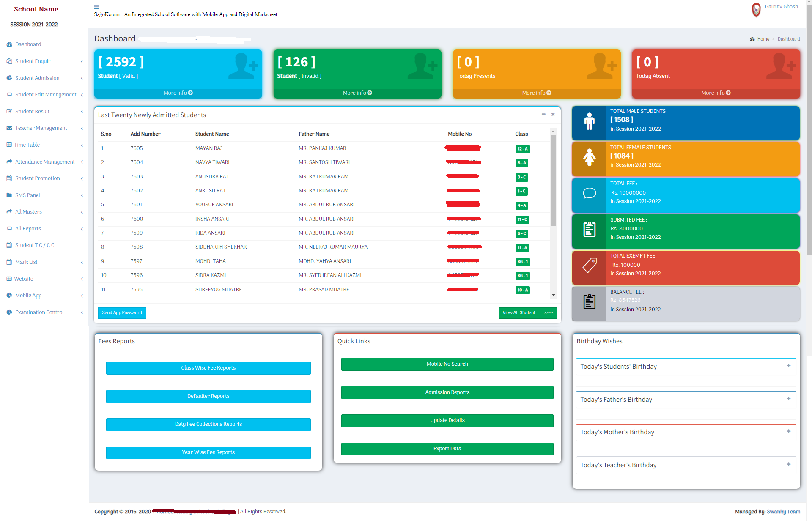This screenshot has width=812, height=526.
Task: Expand Today's Students' Birthday panel plus
Action: 788,366
